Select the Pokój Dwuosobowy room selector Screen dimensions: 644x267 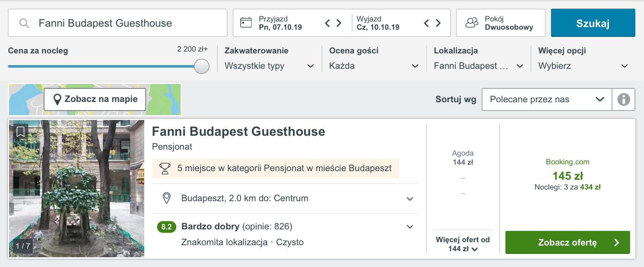point(501,23)
